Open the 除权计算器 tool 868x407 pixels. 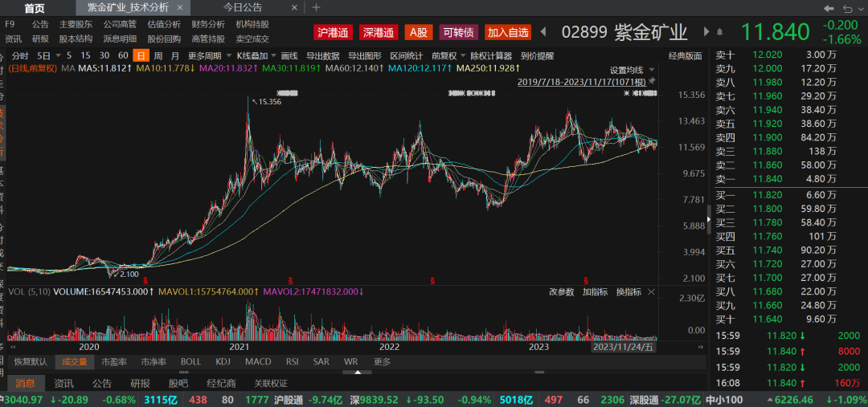coord(491,56)
